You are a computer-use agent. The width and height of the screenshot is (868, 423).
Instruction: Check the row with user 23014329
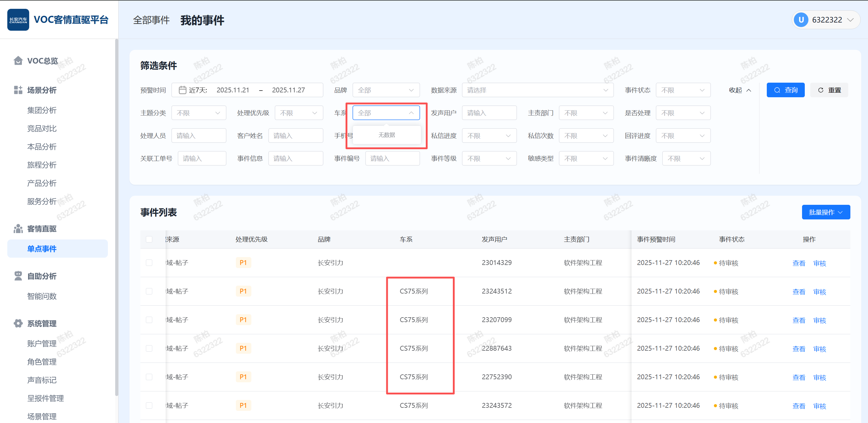[149, 263]
